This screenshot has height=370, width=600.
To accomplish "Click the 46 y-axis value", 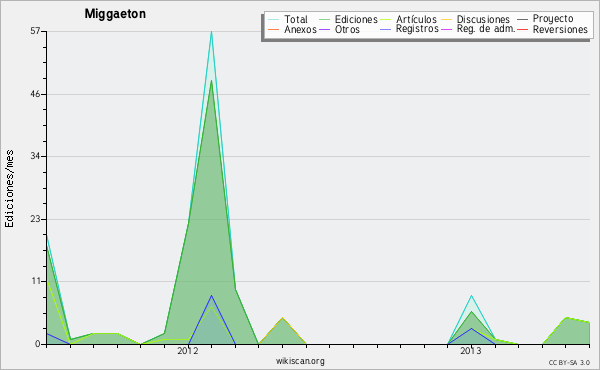I will [x=35, y=94].
